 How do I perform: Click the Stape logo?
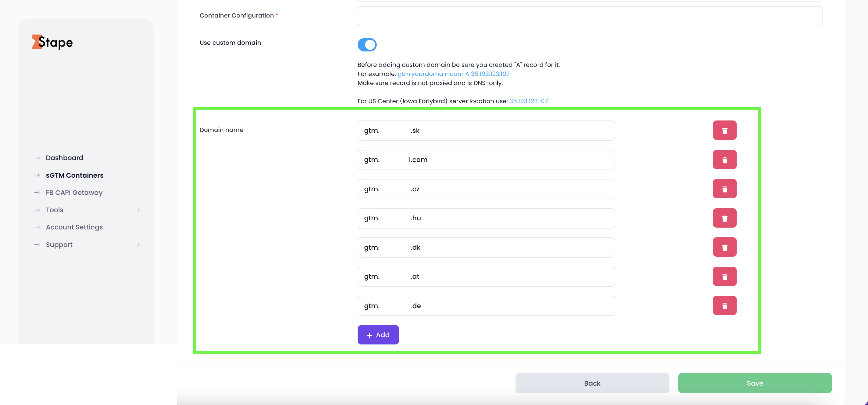tap(52, 42)
